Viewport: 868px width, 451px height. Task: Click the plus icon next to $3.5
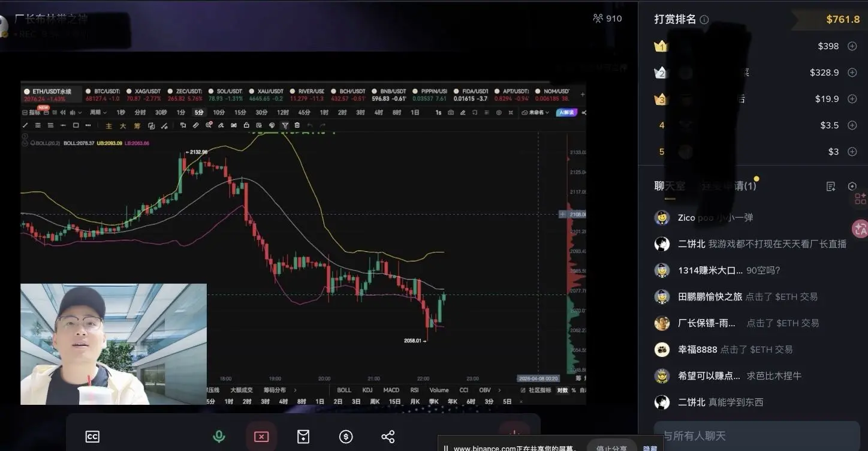pos(852,125)
